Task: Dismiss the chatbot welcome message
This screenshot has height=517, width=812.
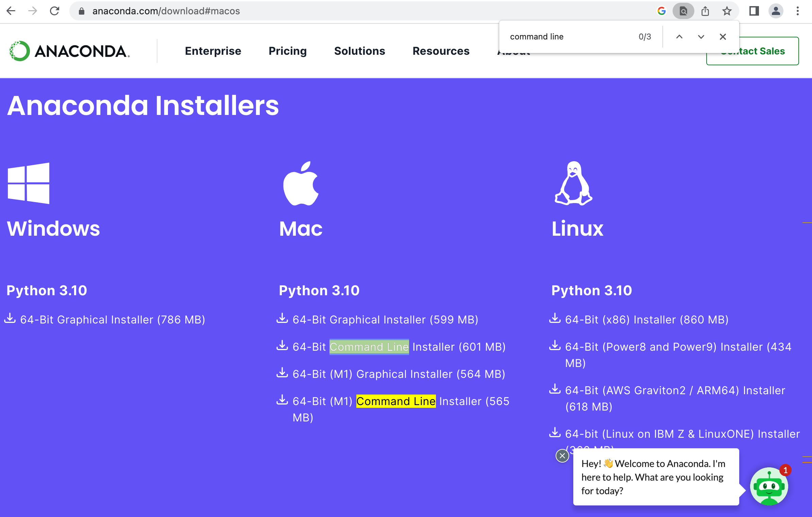Action: pyautogui.click(x=562, y=456)
